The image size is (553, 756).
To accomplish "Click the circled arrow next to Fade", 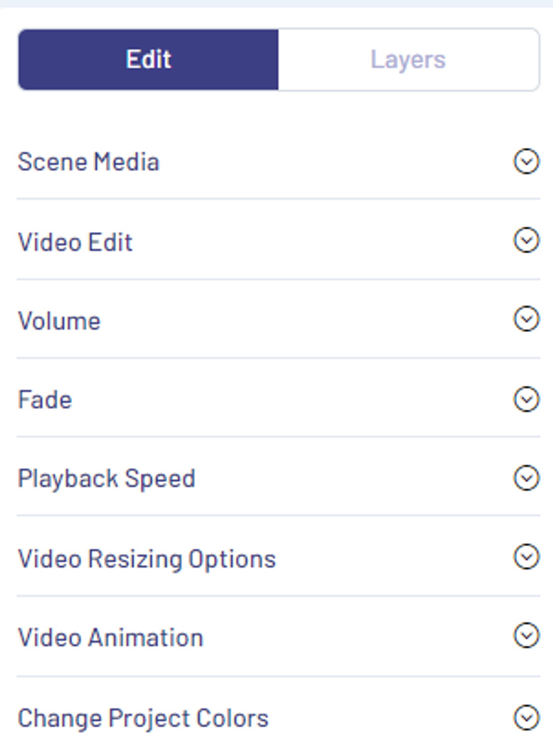I will (x=526, y=399).
